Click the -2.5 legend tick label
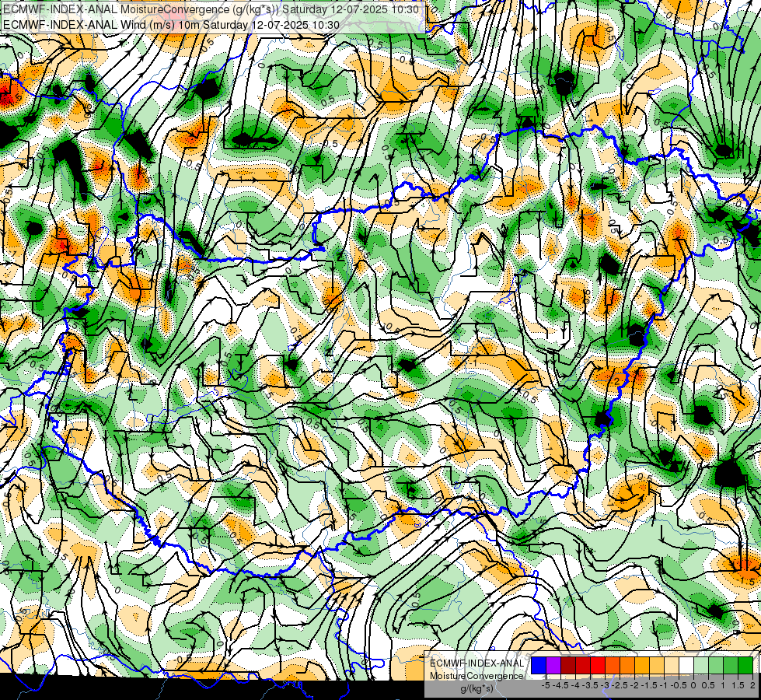Image resolution: width=761 pixels, height=700 pixels. 620,685
